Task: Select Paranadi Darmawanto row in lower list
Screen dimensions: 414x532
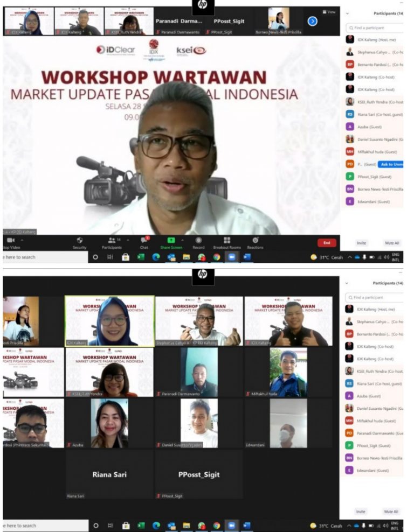Action: tap(374, 433)
